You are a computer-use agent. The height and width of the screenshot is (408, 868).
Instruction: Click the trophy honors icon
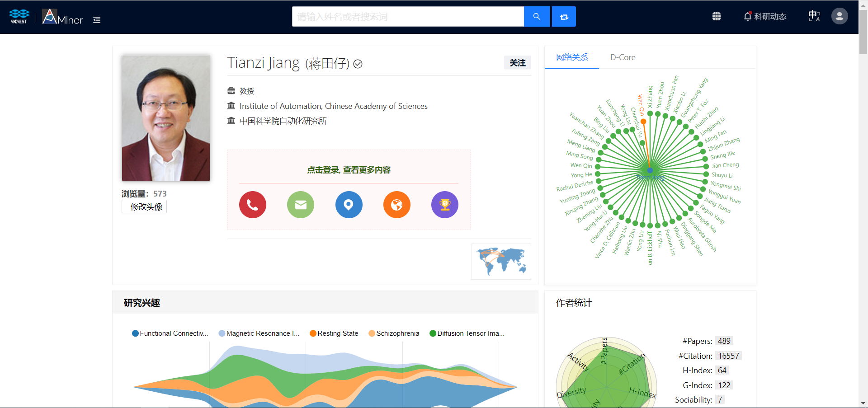[445, 205]
